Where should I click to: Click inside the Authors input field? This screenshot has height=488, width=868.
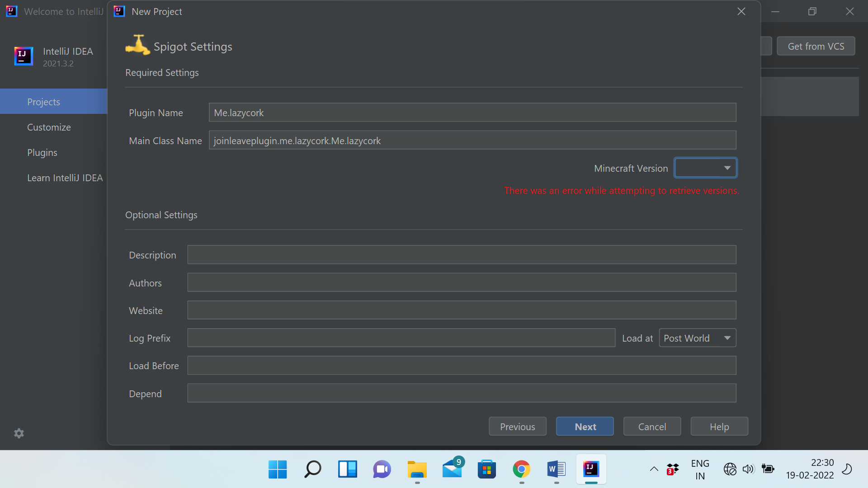point(461,282)
